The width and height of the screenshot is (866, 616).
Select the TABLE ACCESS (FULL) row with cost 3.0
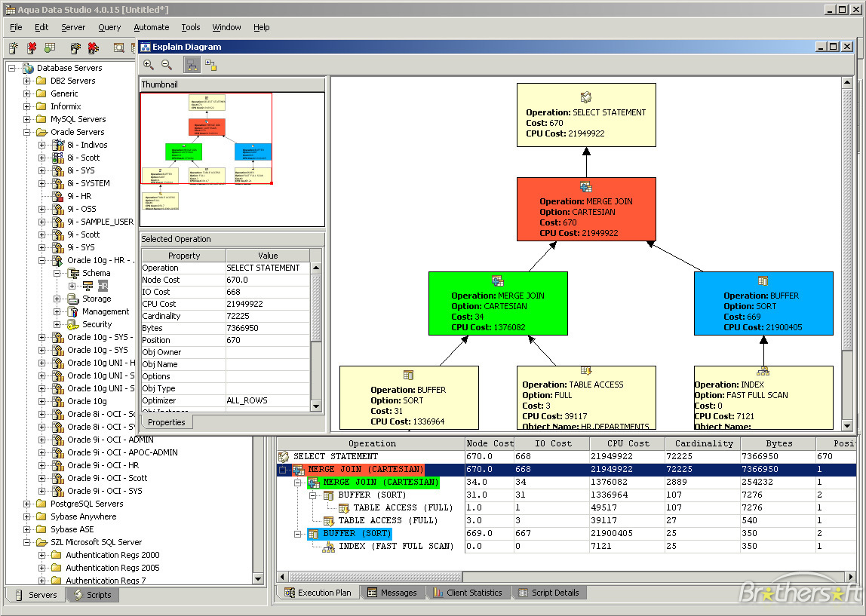pos(566,520)
